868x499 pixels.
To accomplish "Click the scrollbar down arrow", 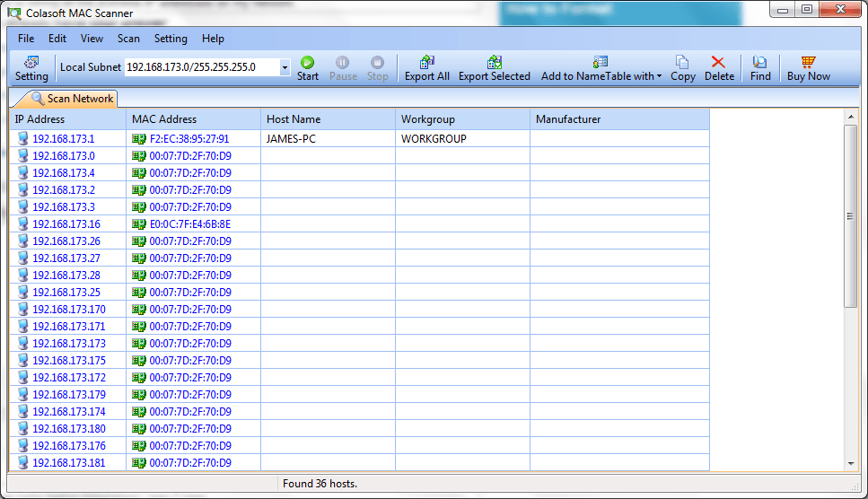I will [850, 464].
